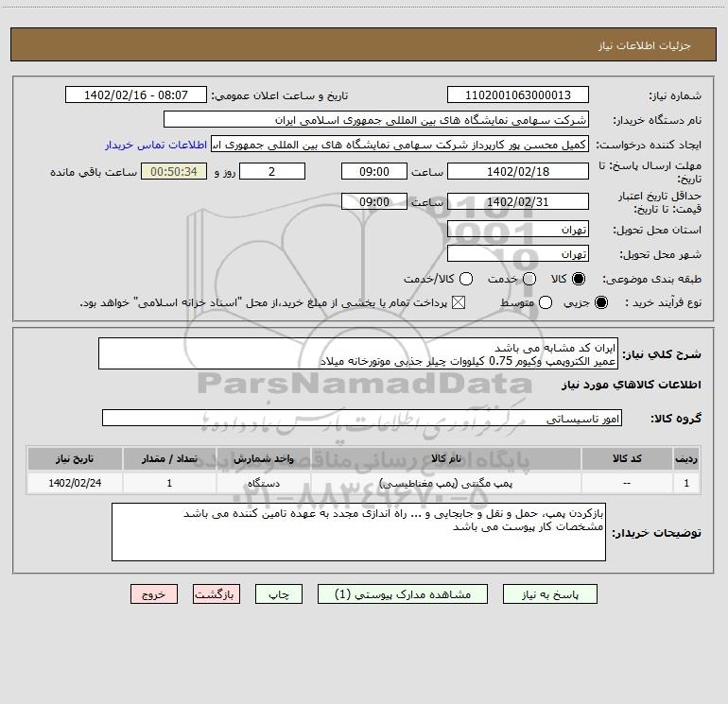Viewport: 728px width, 704px height.
Task: Click the کد کالا column header
Action: pos(627,458)
